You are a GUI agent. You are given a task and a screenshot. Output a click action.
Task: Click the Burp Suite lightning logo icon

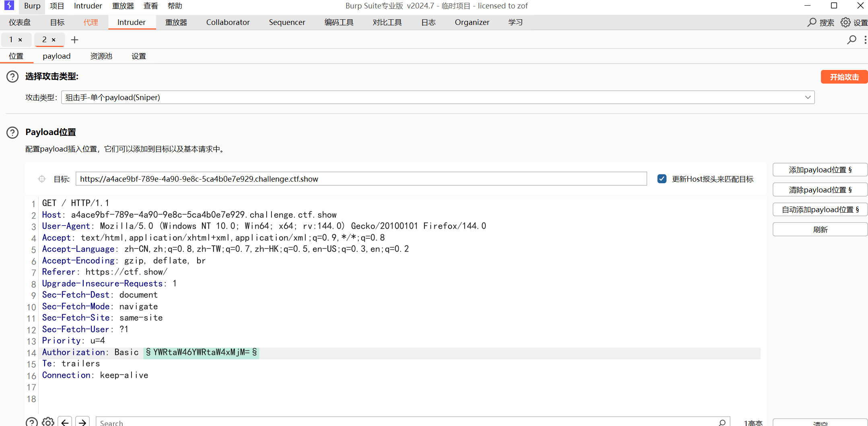(x=9, y=6)
